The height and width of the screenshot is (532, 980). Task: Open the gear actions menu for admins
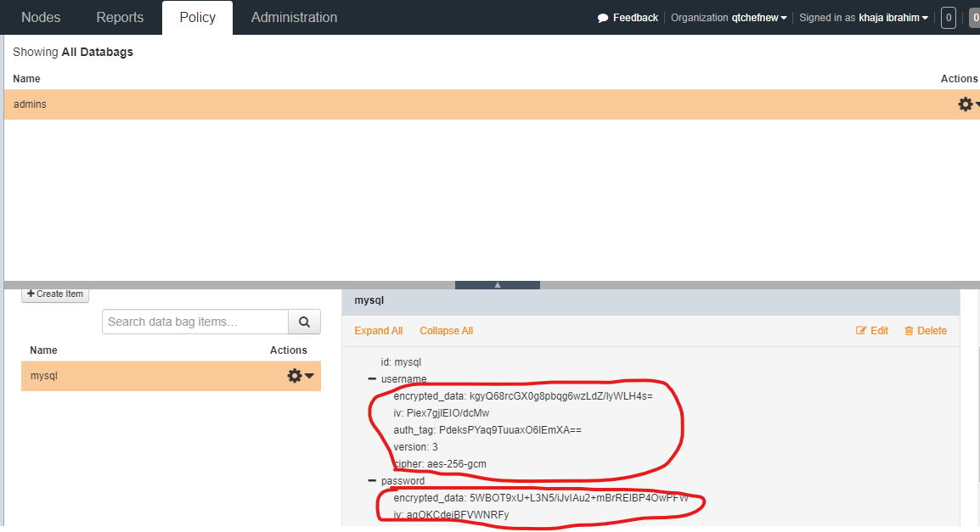click(x=967, y=104)
